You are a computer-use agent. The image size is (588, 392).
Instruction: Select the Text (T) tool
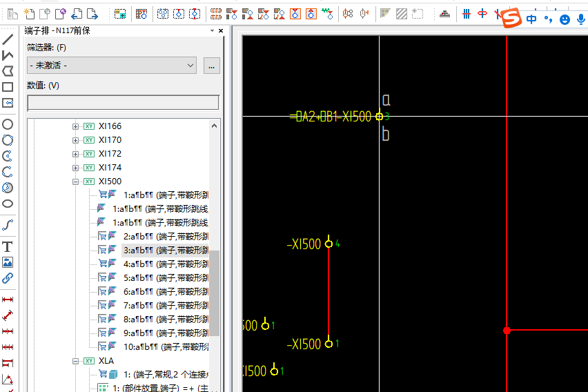[x=8, y=246]
